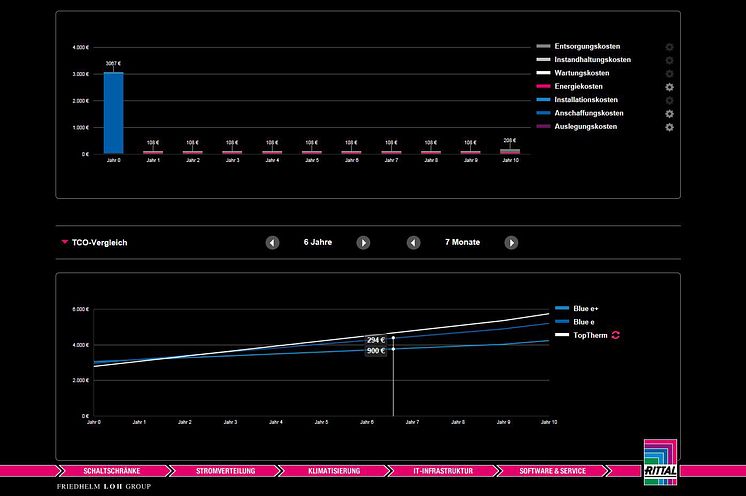The height and width of the screenshot is (496, 746).
Task: Increase the years value from 6 Jahre
Action: pos(363,243)
